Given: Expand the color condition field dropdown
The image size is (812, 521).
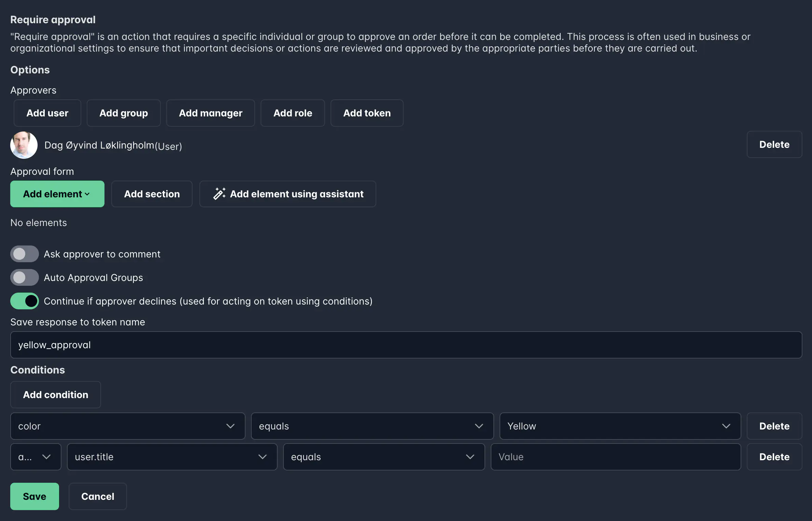Looking at the screenshot, I should pos(127,426).
